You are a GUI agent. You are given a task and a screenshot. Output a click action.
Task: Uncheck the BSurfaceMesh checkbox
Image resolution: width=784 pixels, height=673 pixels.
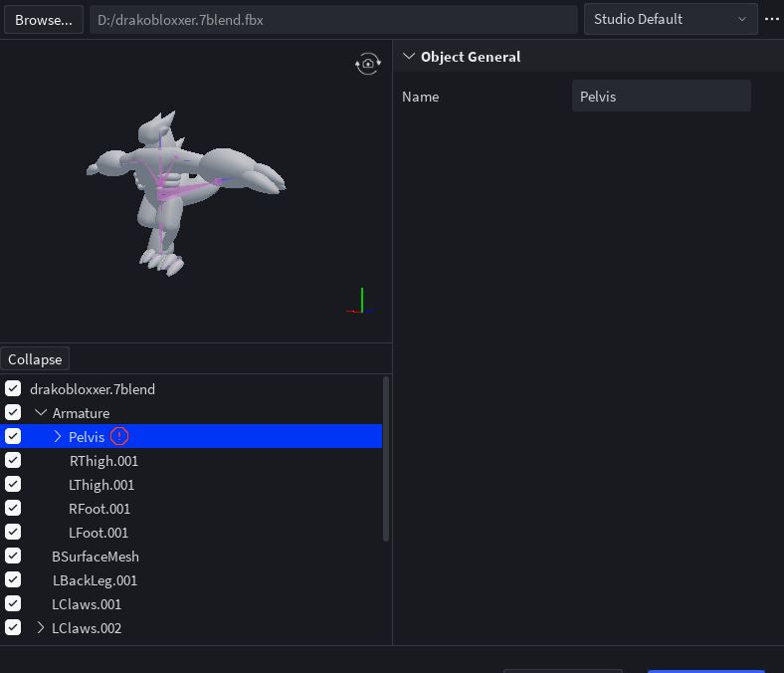coord(13,556)
